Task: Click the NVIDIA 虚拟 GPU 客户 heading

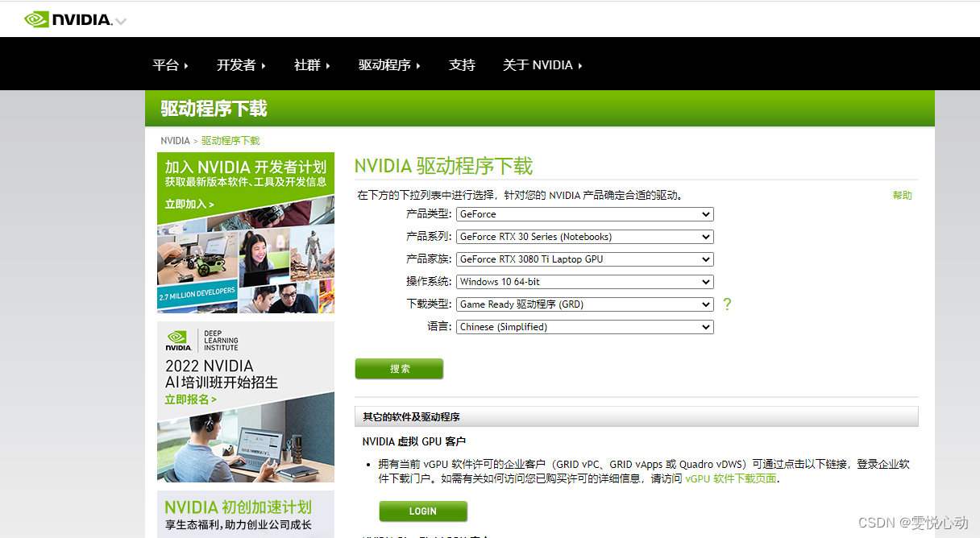Action: (414, 441)
